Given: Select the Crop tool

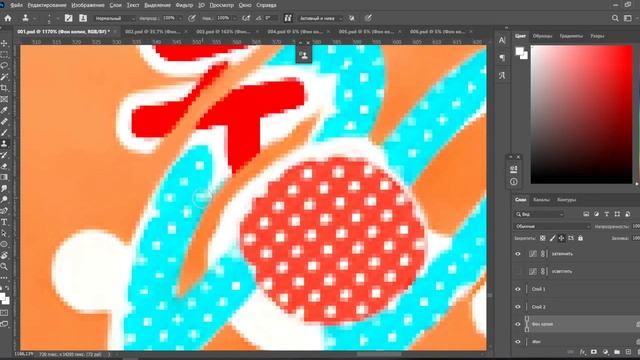Looking at the screenshot, I should 4,88.
